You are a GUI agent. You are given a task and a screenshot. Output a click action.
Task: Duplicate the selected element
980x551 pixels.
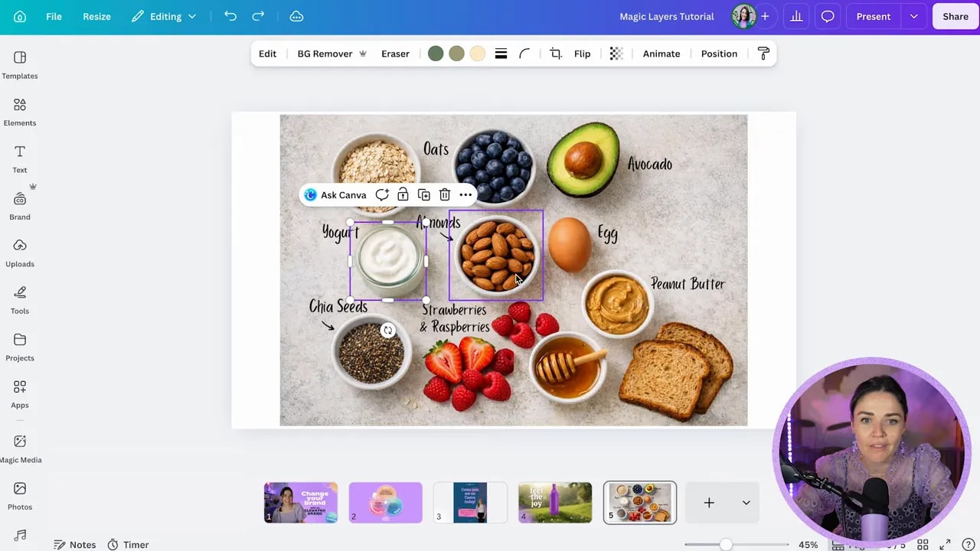(424, 195)
